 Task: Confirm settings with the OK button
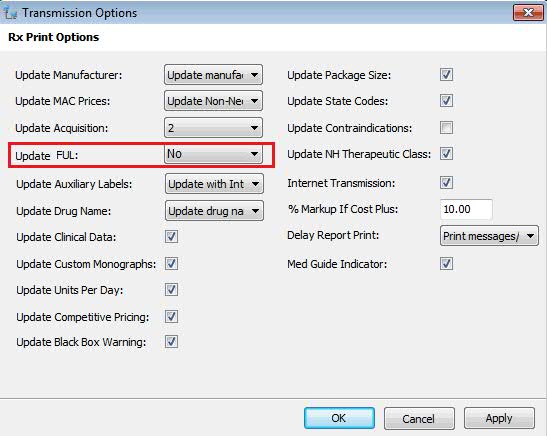pos(339,418)
